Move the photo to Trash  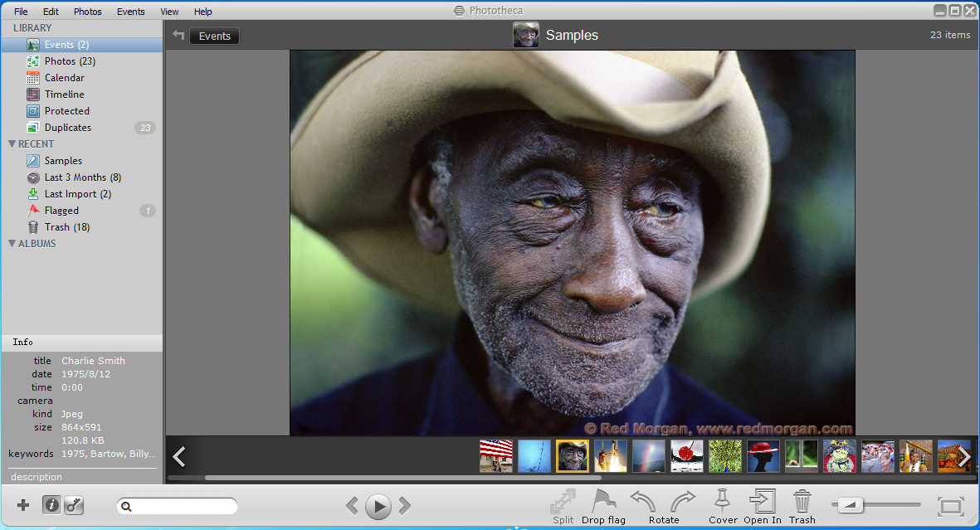tap(802, 503)
